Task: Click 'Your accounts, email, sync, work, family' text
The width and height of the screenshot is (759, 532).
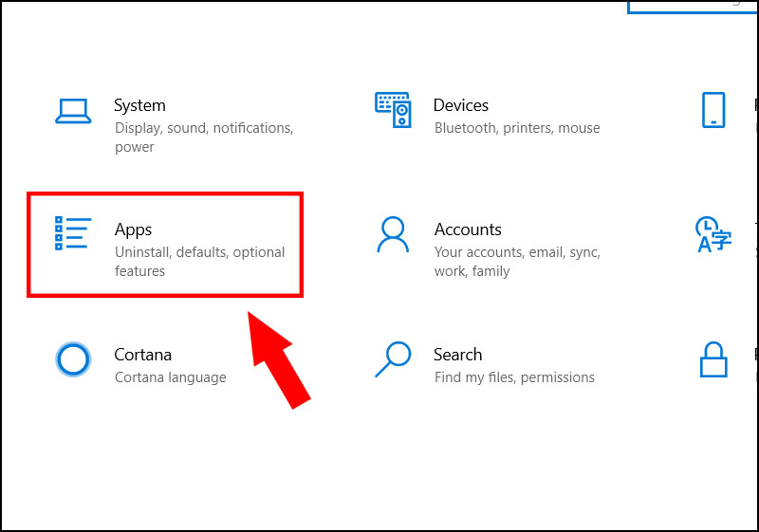Action: point(517,262)
